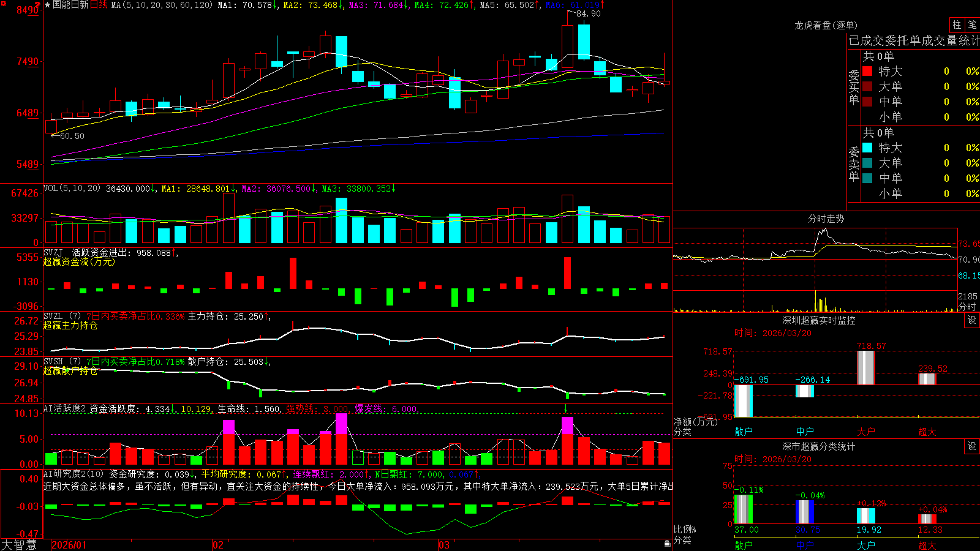Change the 日线 period label

pyautogui.click(x=99, y=5)
